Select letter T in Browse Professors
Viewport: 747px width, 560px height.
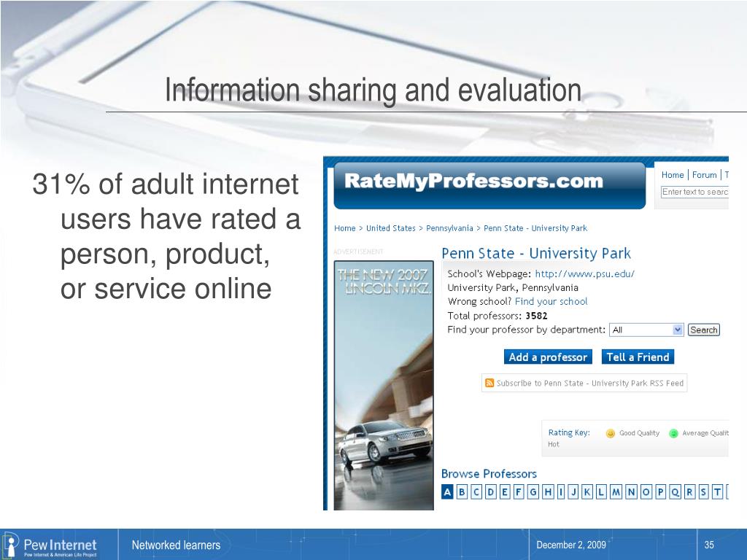coord(717,492)
